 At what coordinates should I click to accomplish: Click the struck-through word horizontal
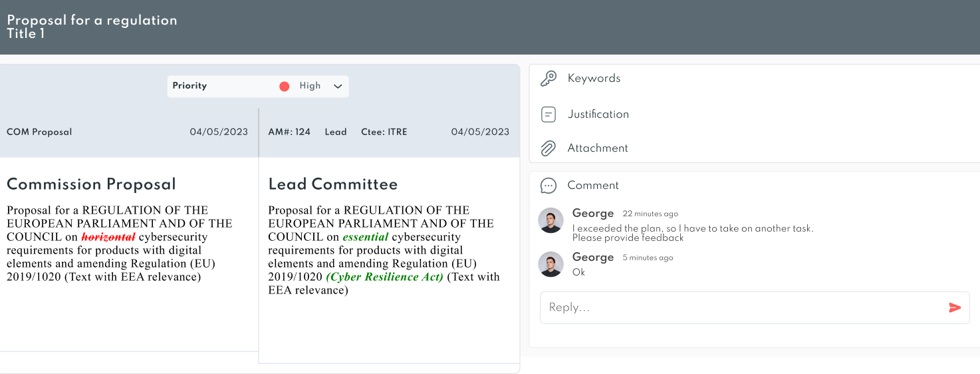[108, 237]
